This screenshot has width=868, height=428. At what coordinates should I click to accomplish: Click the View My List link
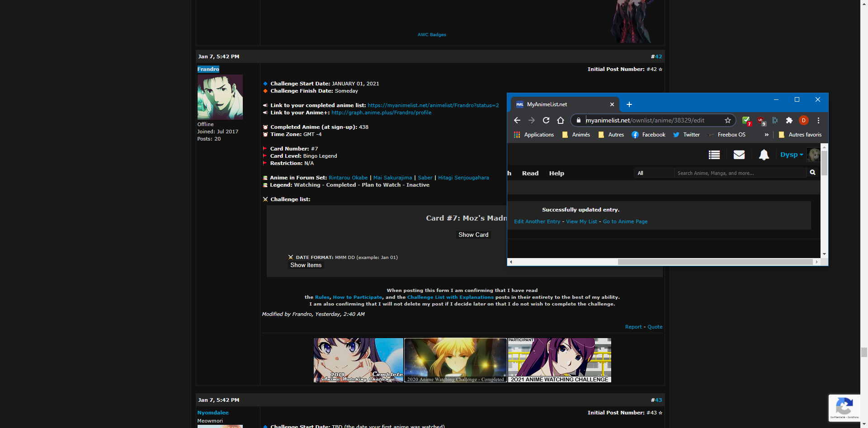tap(581, 222)
